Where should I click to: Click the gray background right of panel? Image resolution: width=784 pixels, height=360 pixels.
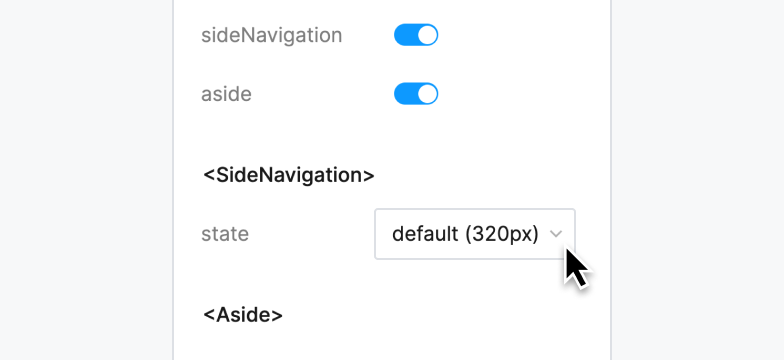coord(698,180)
